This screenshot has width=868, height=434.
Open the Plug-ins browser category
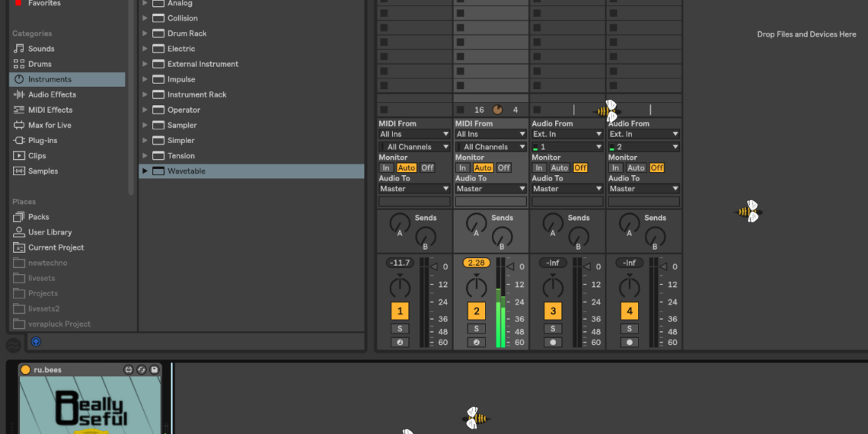click(x=43, y=140)
